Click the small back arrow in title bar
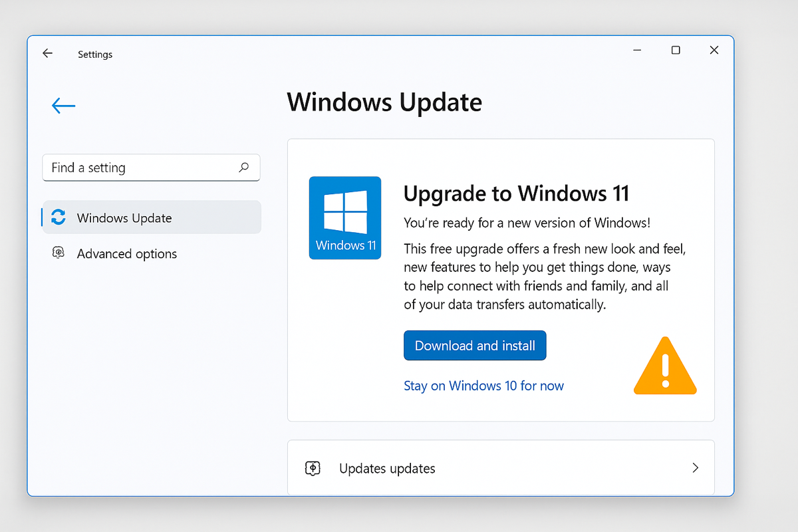798x532 pixels. click(47, 54)
